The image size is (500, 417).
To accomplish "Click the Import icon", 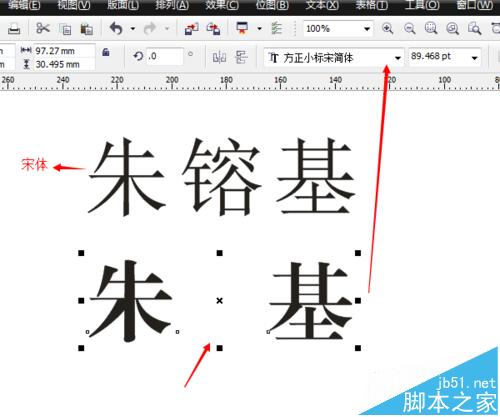I will 191,29.
